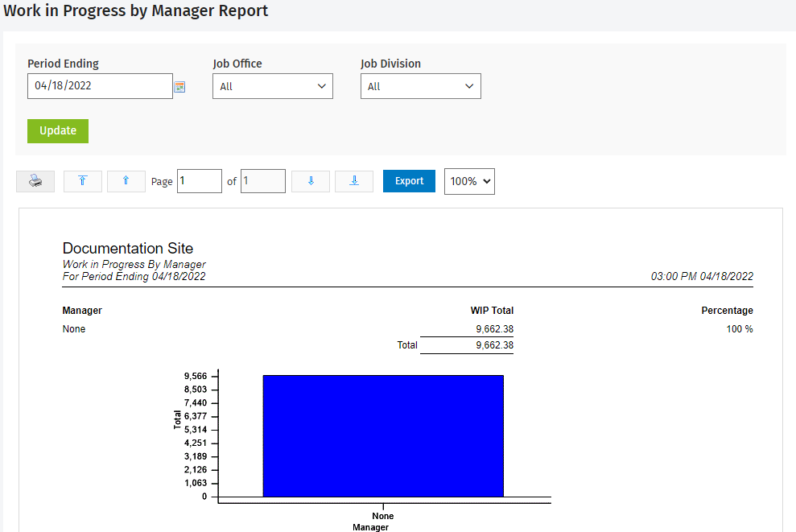This screenshot has height=532, width=796.
Task: Click the Manager column header
Action: (x=82, y=310)
